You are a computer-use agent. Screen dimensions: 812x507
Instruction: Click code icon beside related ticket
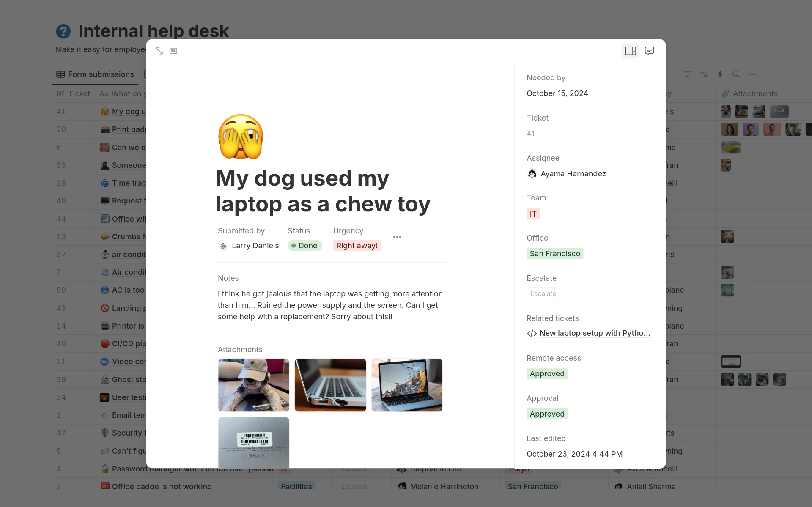point(532,333)
